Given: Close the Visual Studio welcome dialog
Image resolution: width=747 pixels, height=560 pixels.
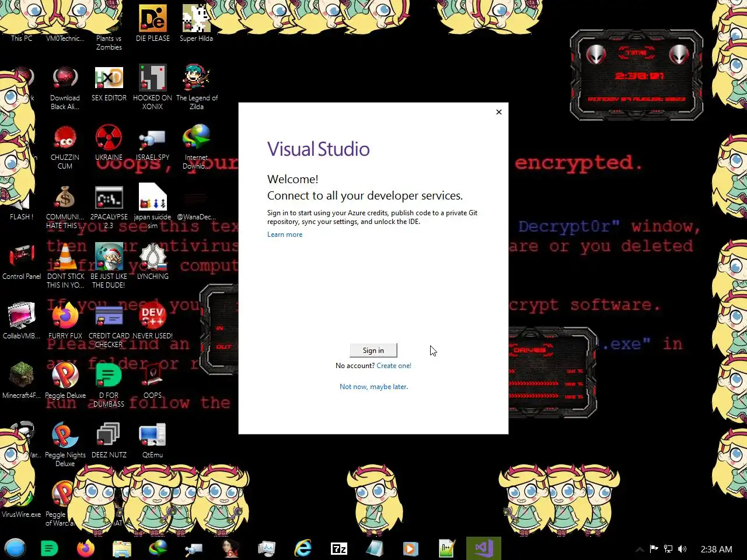Looking at the screenshot, I should pyautogui.click(x=499, y=112).
